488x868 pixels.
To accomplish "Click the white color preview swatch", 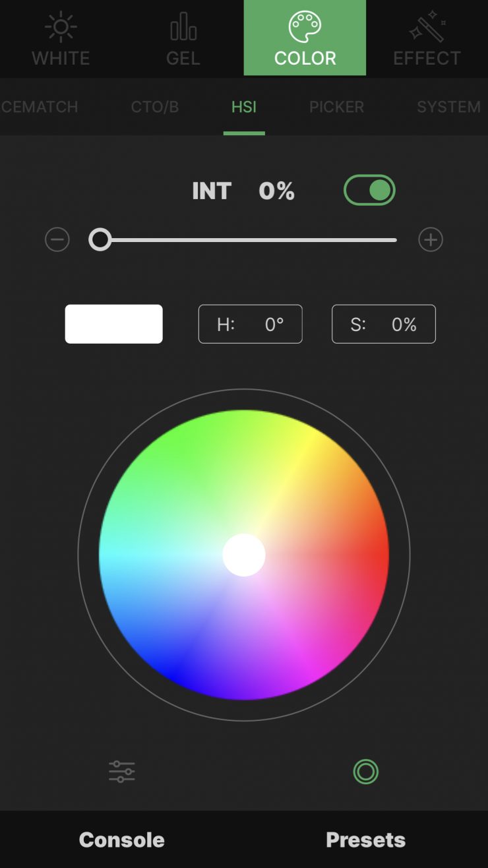I will click(113, 324).
